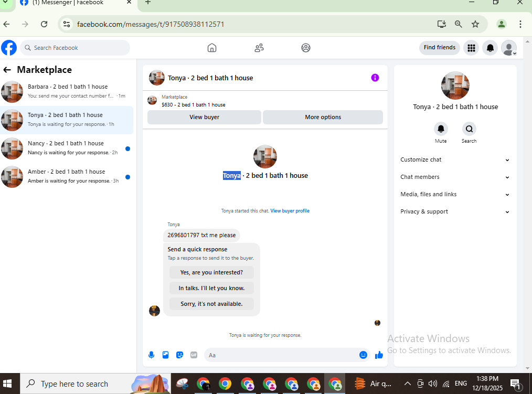Open the tab search dropdown arrow
The height and width of the screenshot is (394, 532).
5,3
